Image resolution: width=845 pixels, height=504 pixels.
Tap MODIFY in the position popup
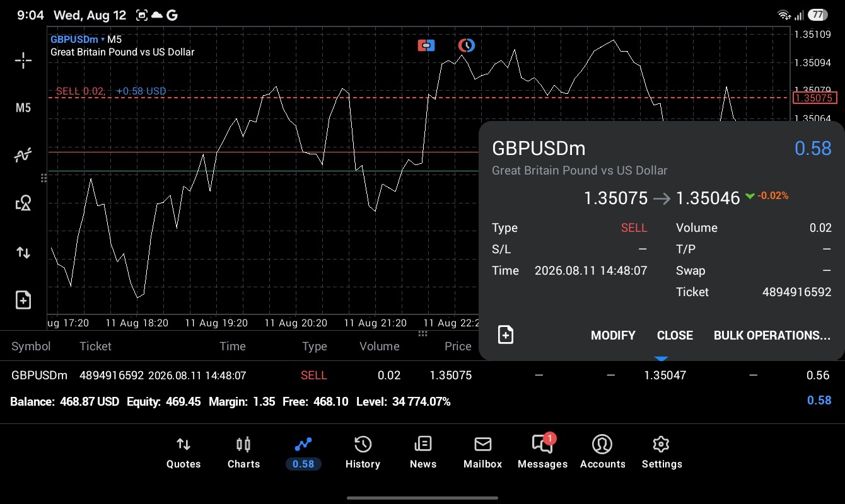(x=613, y=335)
